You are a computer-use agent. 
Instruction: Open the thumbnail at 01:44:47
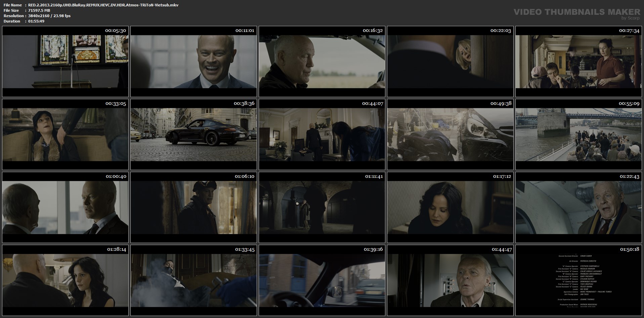tap(450, 280)
